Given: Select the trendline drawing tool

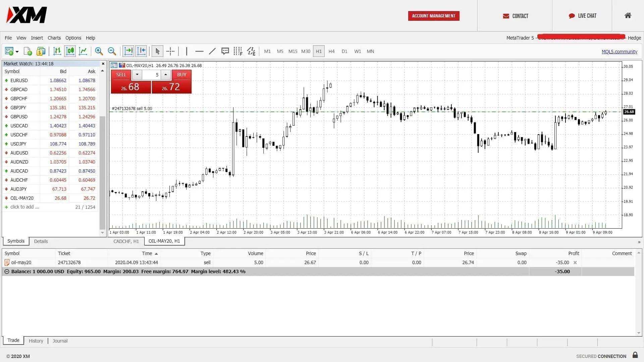Looking at the screenshot, I should point(212,51).
